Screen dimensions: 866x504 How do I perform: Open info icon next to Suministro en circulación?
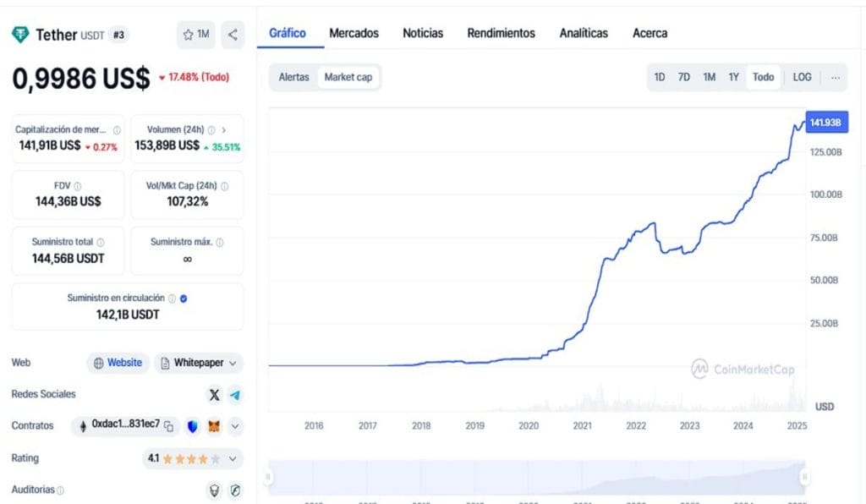point(172,299)
